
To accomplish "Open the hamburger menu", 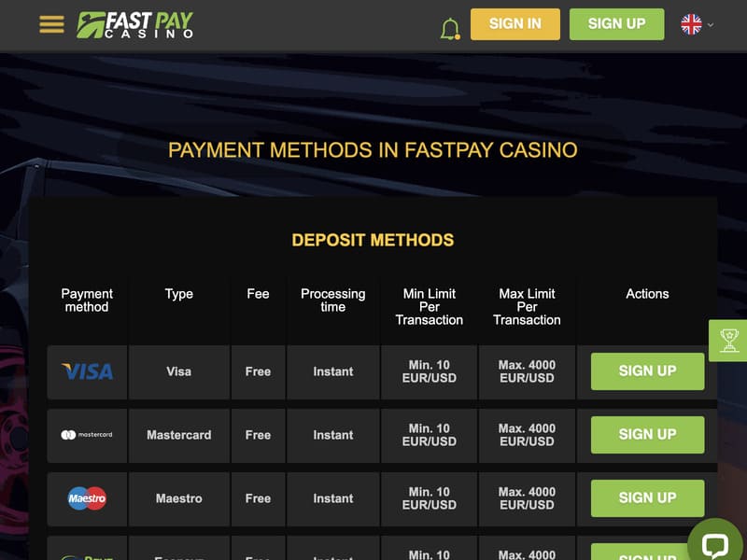I will (x=51, y=24).
